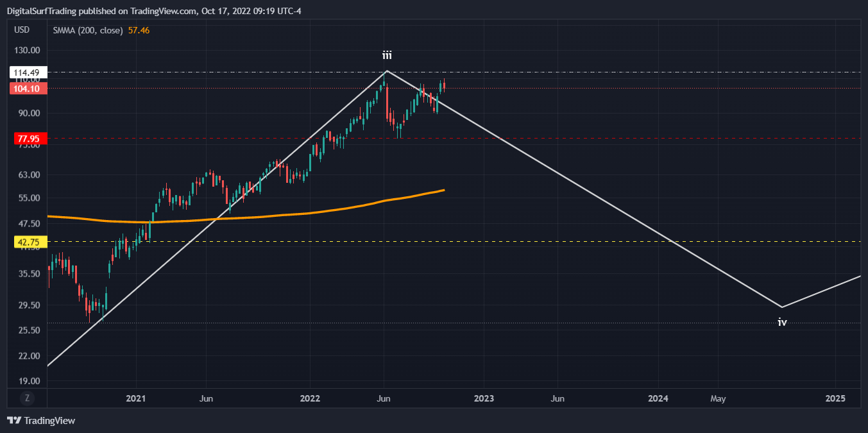Select the wave iv text label

(782, 323)
